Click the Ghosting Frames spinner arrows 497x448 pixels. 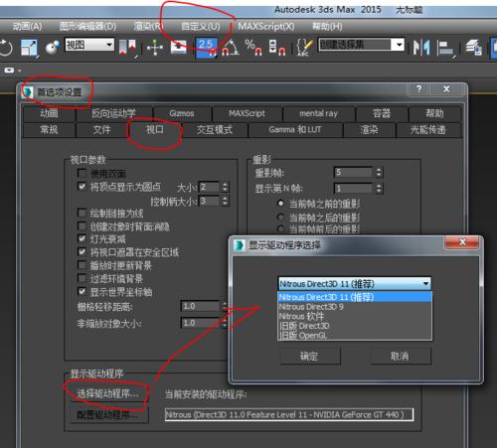[379, 172]
